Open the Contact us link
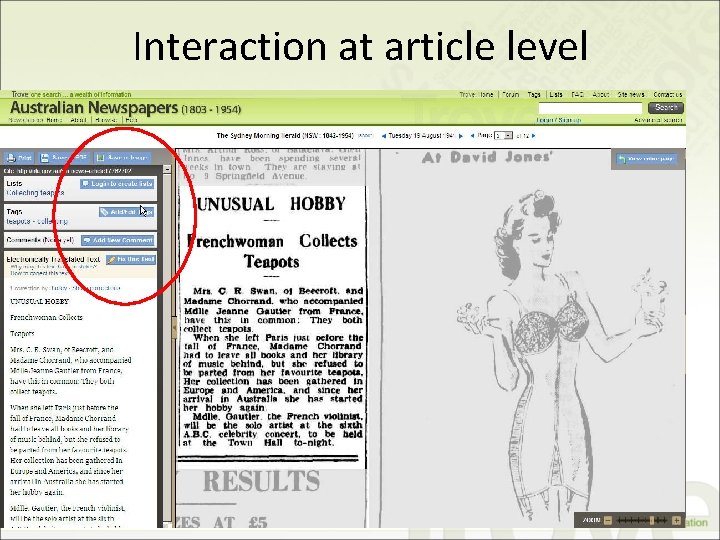 (x=668, y=95)
